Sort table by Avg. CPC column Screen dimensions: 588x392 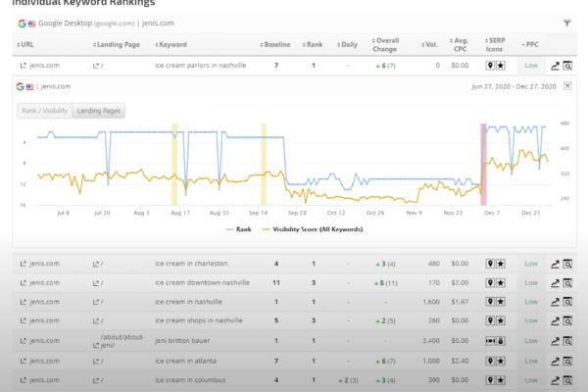(459, 45)
